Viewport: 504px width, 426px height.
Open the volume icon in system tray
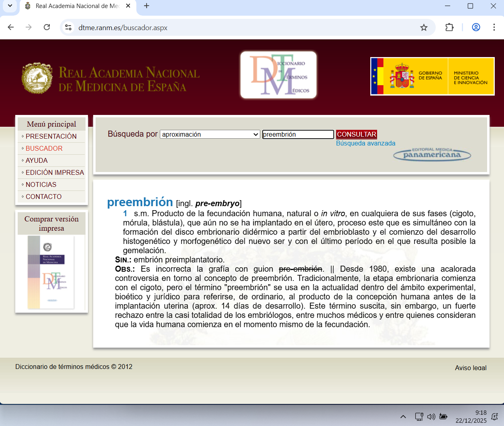coord(431,416)
